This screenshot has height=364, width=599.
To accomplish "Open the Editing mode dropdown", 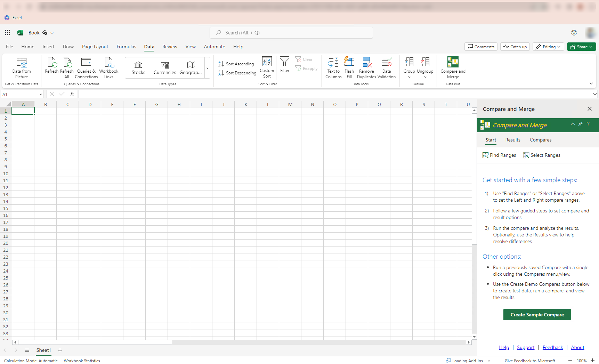I will (x=549, y=47).
